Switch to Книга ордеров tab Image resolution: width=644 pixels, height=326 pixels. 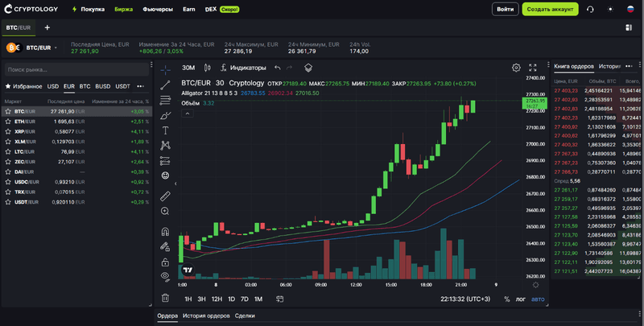click(574, 66)
